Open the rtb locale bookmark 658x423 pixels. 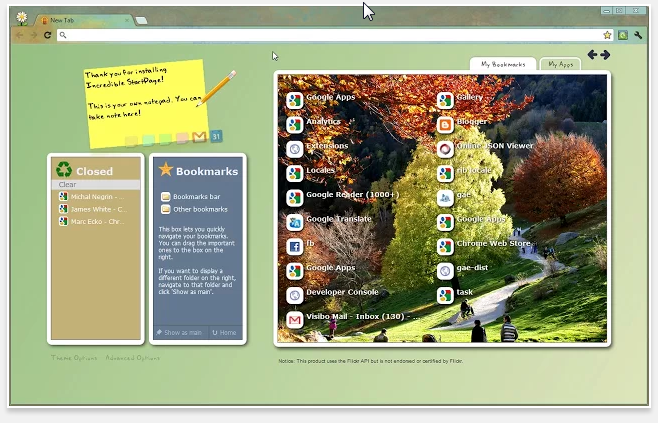click(464, 172)
